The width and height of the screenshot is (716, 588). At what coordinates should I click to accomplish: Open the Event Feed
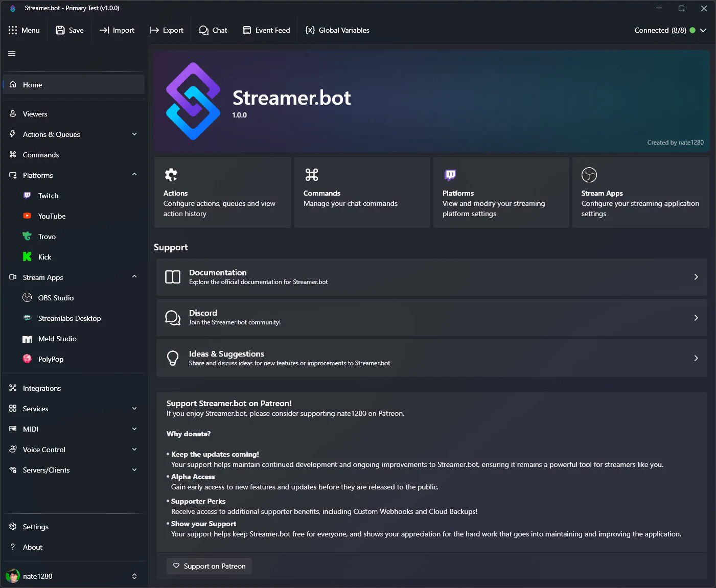[x=266, y=30]
